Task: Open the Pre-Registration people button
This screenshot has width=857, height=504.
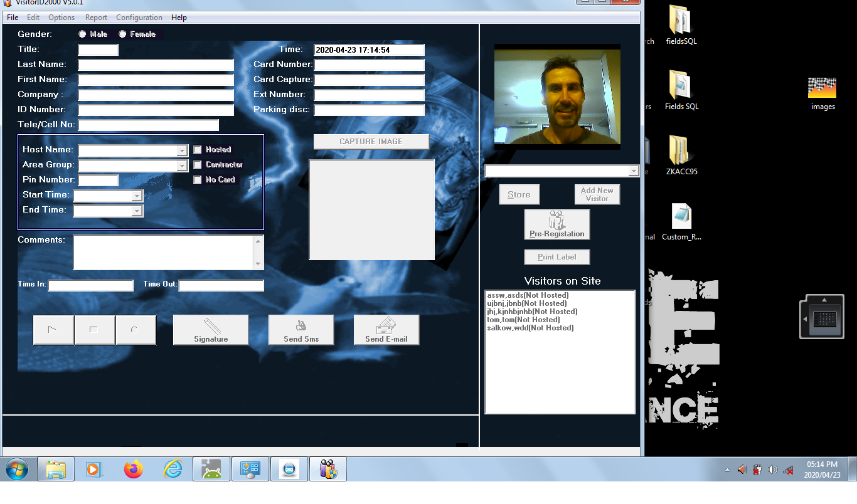Action: (557, 224)
